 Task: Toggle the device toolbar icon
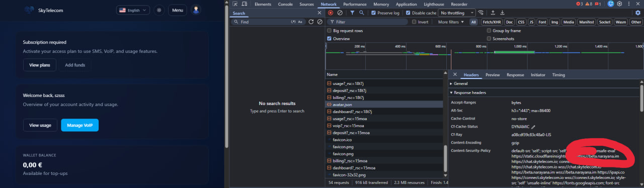click(x=245, y=4)
